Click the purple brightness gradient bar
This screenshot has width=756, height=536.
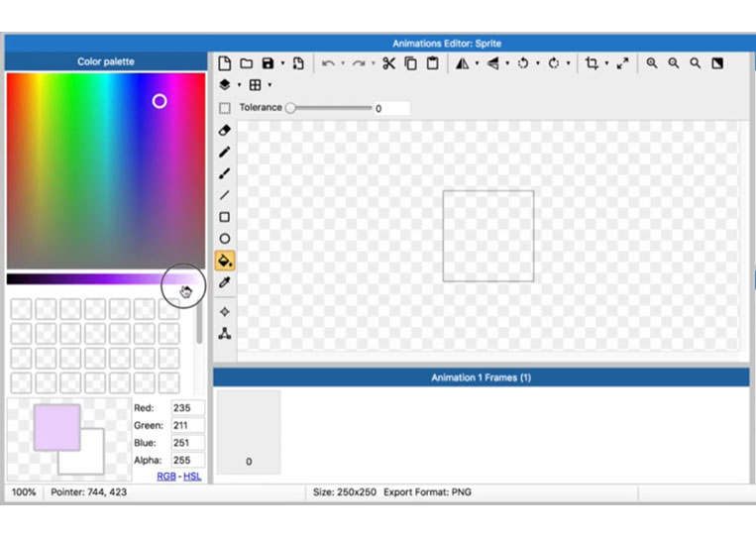[x=104, y=278]
